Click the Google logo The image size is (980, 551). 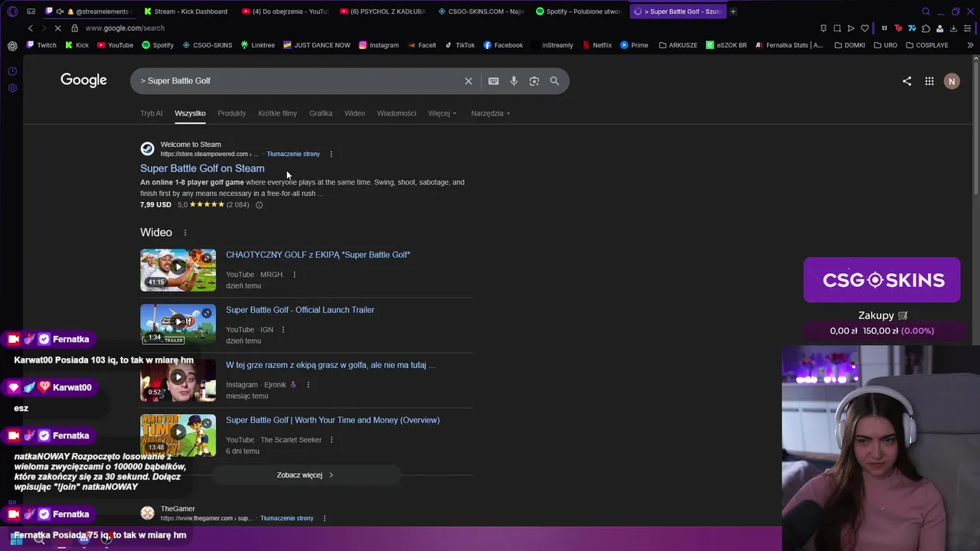pyautogui.click(x=83, y=80)
